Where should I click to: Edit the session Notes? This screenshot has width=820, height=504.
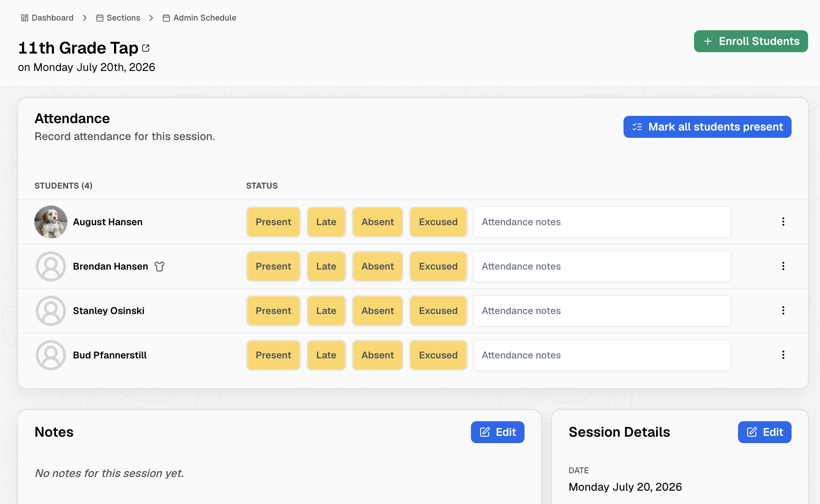(x=497, y=432)
